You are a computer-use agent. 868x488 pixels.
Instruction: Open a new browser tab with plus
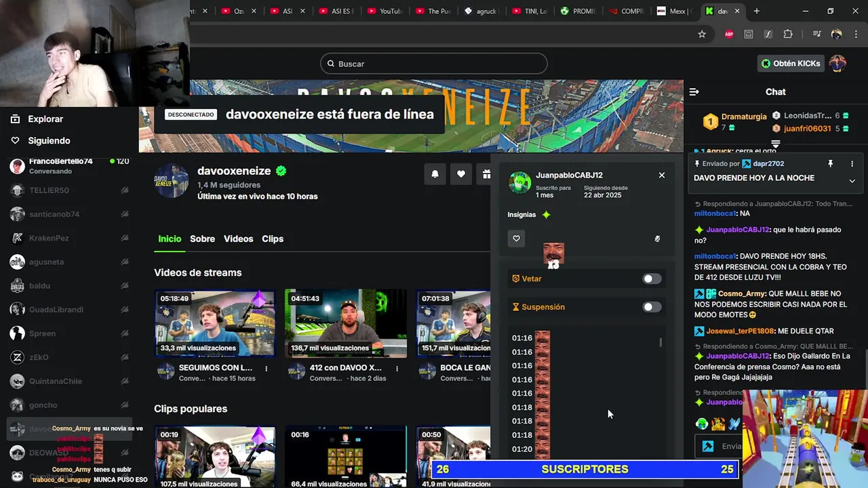click(757, 11)
